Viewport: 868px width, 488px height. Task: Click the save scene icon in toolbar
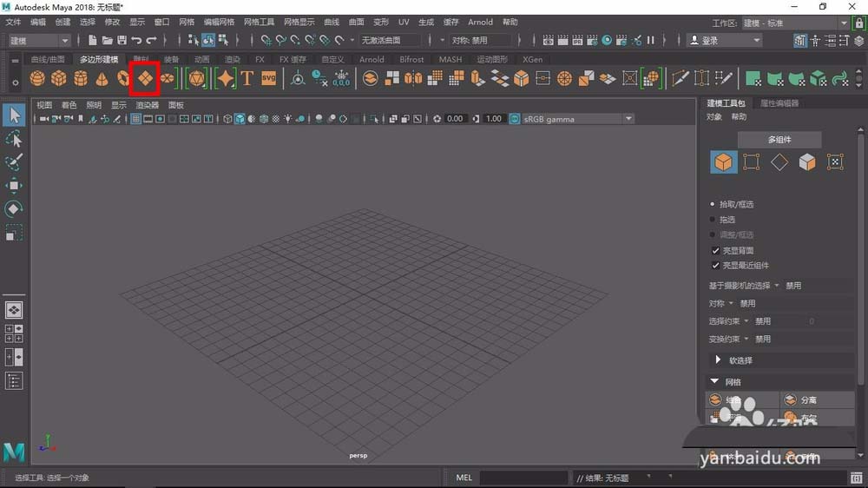pos(122,40)
